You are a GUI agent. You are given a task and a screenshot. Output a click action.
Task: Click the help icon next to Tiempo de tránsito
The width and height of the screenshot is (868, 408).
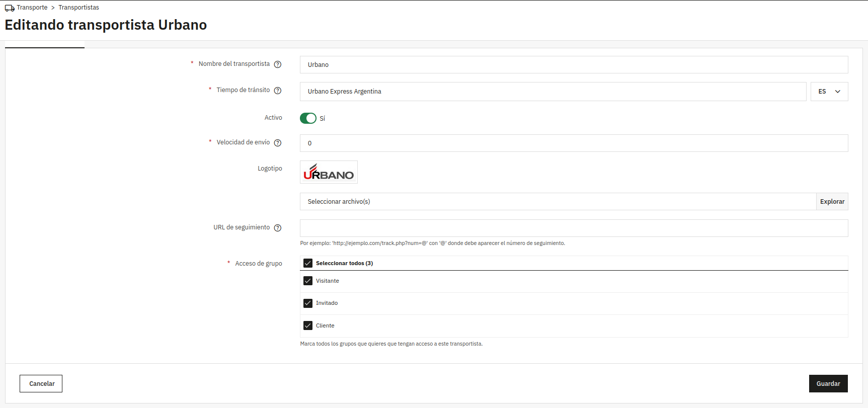click(277, 91)
